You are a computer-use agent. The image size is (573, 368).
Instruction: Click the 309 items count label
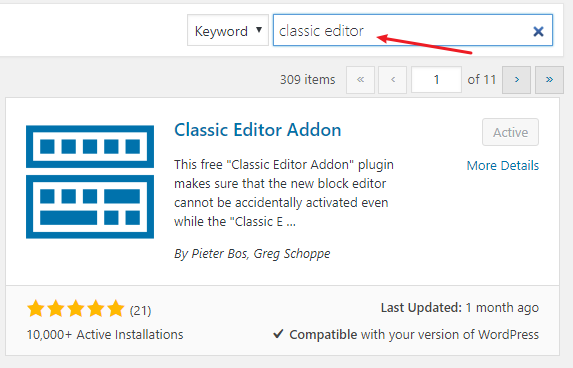[307, 80]
